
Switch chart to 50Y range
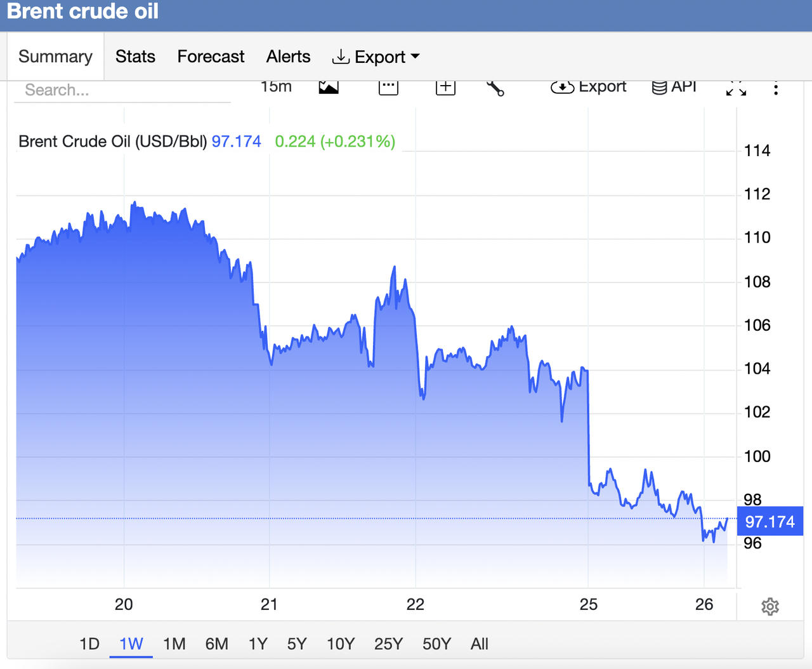click(x=436, y=644)
